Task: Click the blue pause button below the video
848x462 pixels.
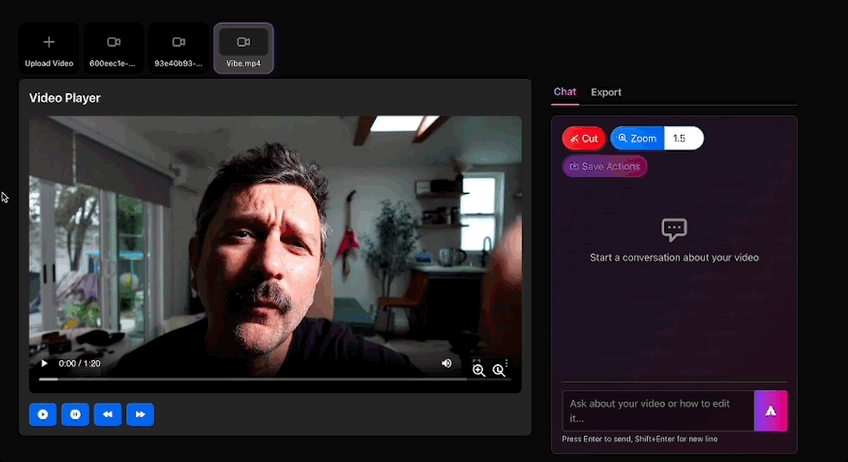Action: tap(75, 414)
